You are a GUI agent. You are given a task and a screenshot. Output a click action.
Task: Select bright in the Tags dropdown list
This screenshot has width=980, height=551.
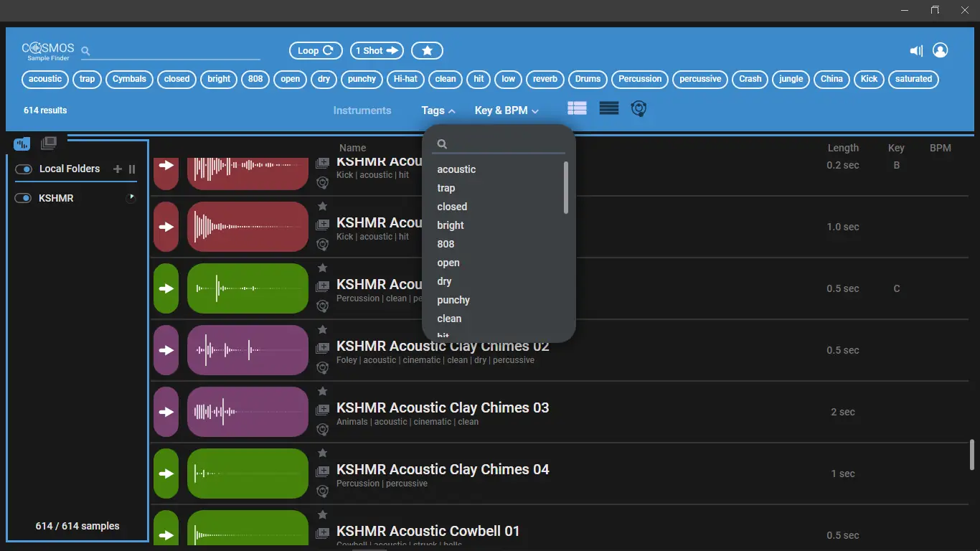[x=451, y=225]
